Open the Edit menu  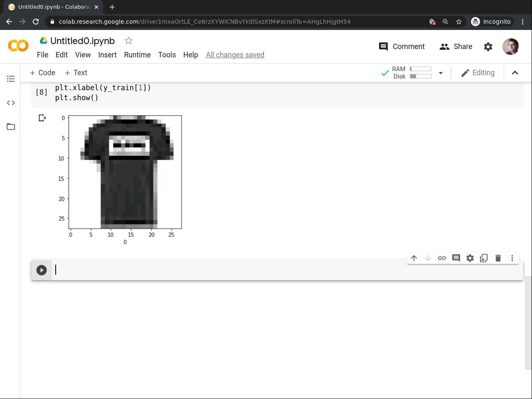click(62, 55)
